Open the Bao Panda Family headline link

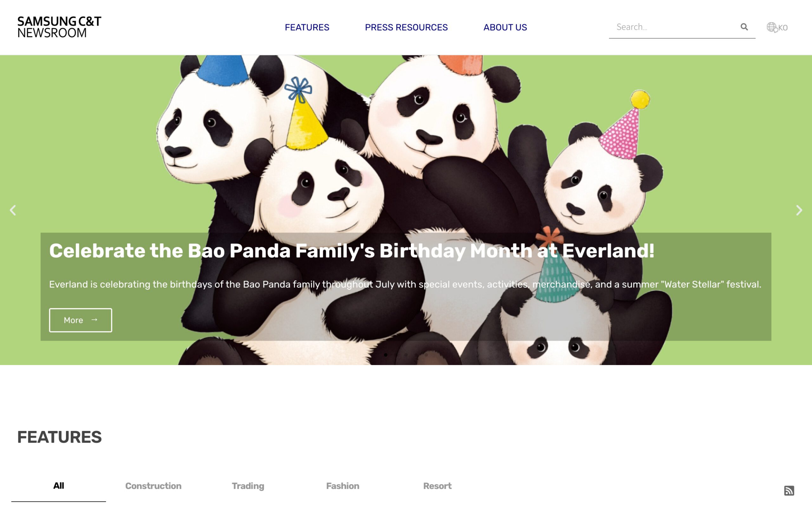pyautogui.click(x=352, y=251)
